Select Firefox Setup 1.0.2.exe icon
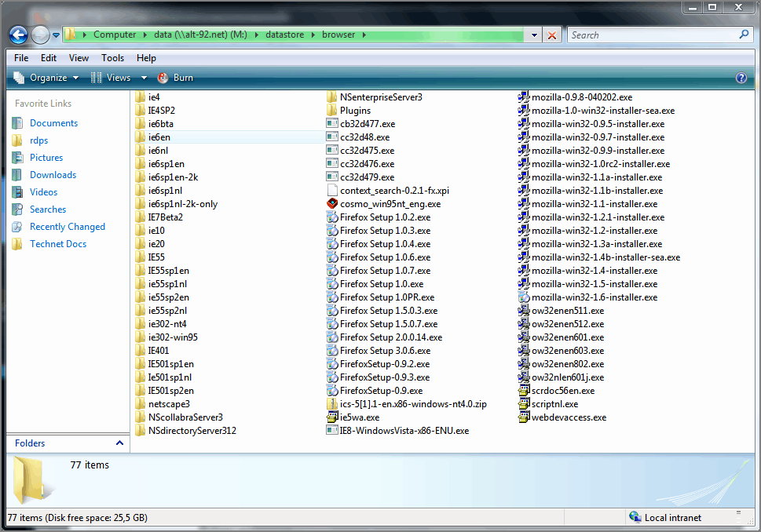The width and height of the screenshot is (761, 532). tap(332, 217)
